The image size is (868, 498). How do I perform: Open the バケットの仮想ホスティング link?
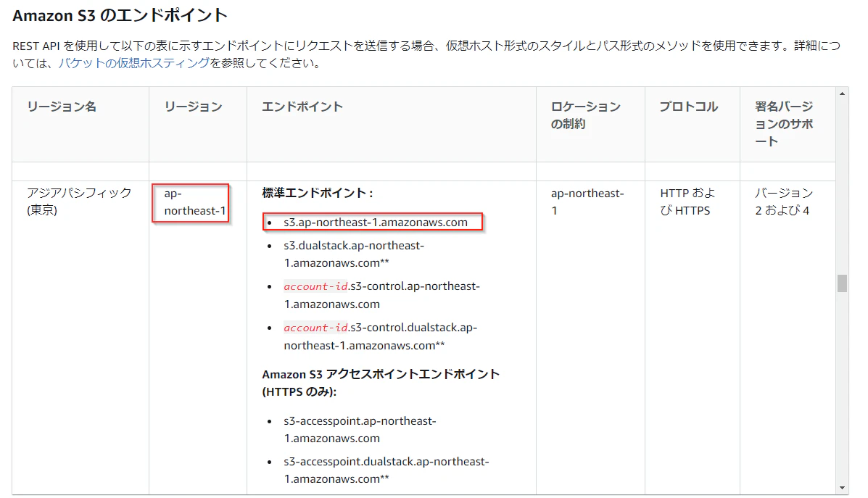point(134,63)
